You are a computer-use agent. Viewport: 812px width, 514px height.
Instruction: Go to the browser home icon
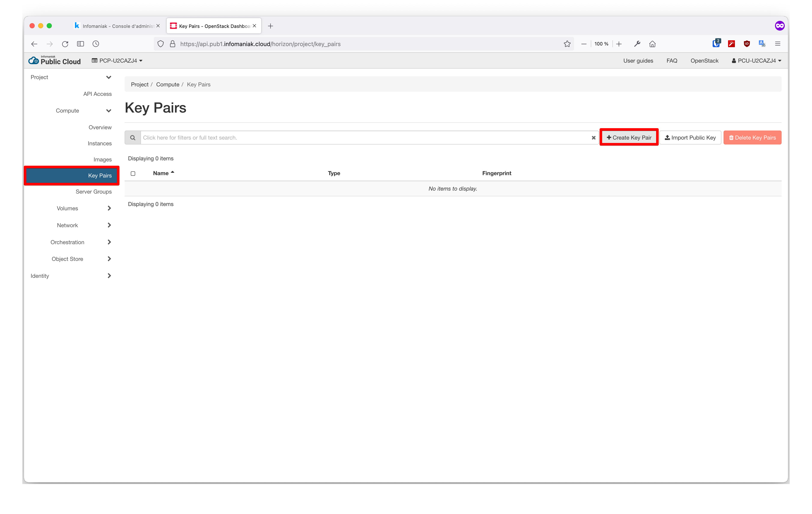[x=652, y=44]
